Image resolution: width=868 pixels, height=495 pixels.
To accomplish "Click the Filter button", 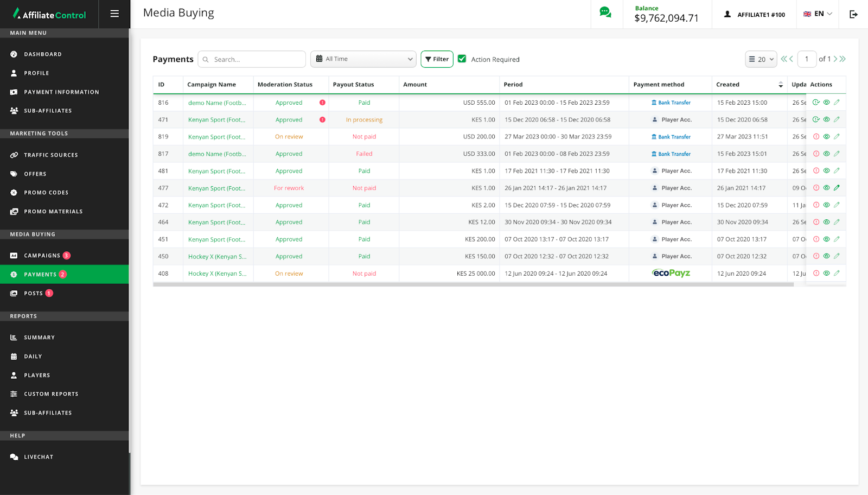I will pos(437,59).
